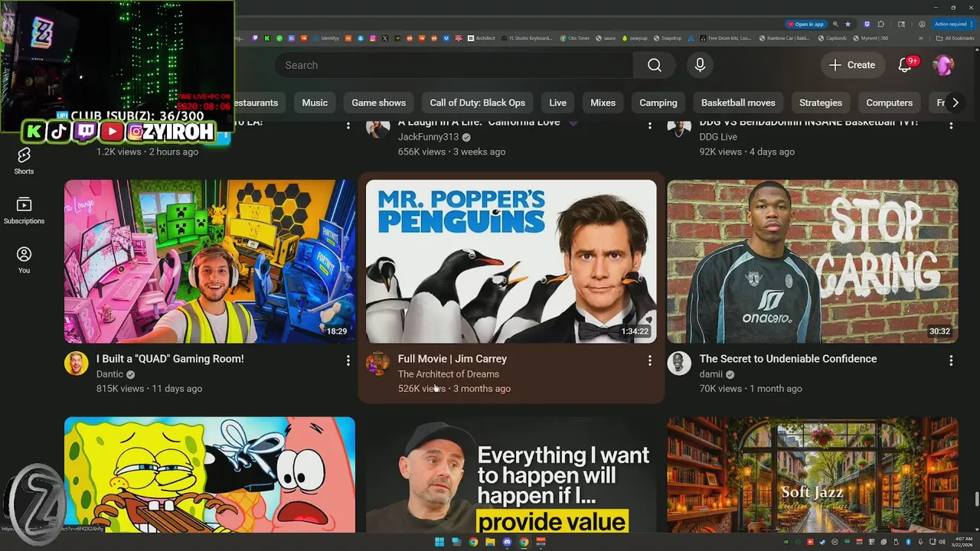Open the FL Studio Keyboard bookmark
The width and height of the screenshot is (980, 551).
[x=527, y=38]
